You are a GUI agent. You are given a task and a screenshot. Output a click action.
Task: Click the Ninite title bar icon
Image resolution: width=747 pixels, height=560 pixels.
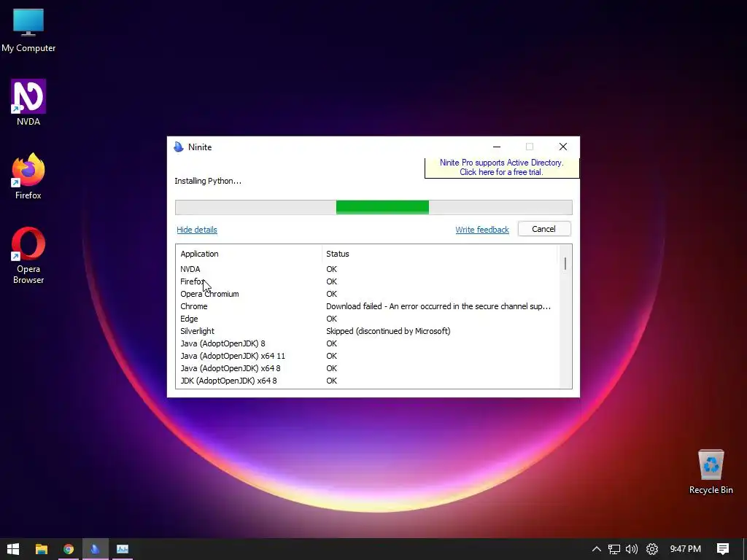pyautogui.click(x=179, y=147)
